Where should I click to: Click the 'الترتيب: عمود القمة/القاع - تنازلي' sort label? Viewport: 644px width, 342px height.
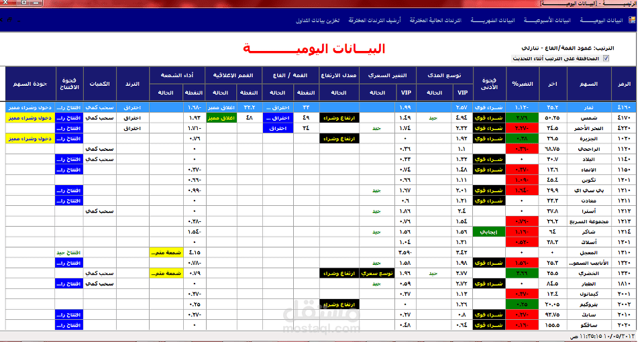coord(568,48)
